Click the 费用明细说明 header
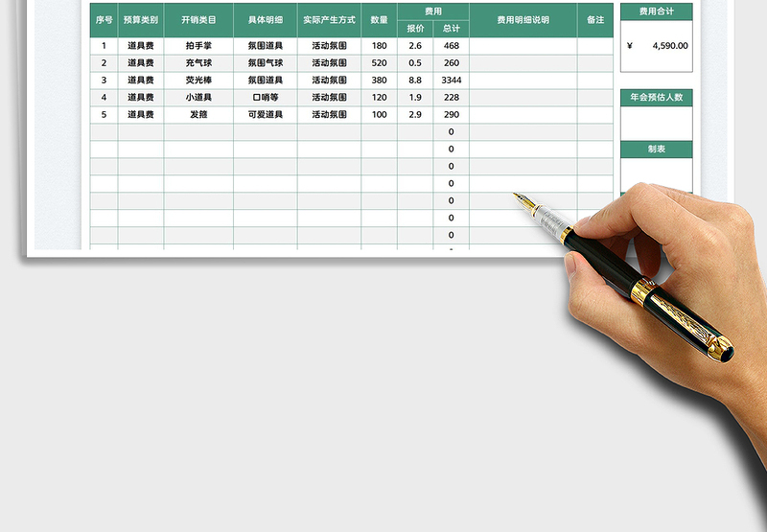The image size is (767, 532). pyautogui.click(x=523, y=20)
